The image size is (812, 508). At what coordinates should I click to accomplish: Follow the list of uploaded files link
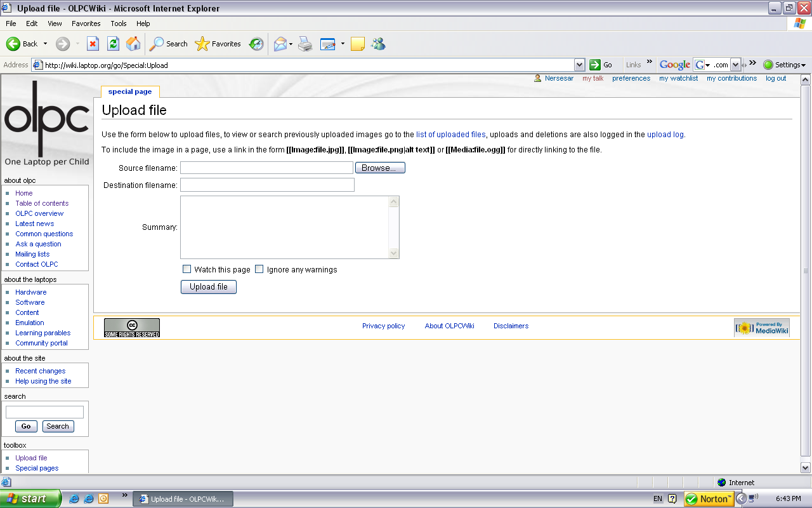click(x=450, y=135)
